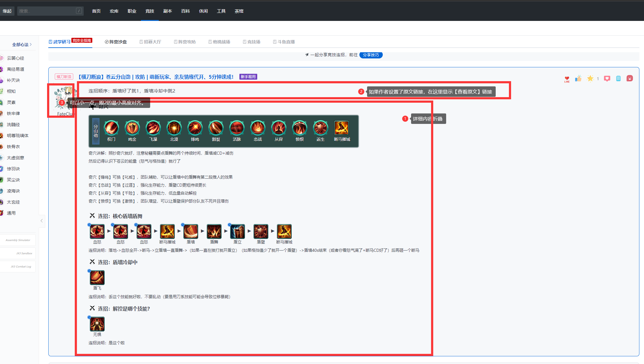
Task: Toggle the LIKE heart reaction
Action: tap(567, 79)
